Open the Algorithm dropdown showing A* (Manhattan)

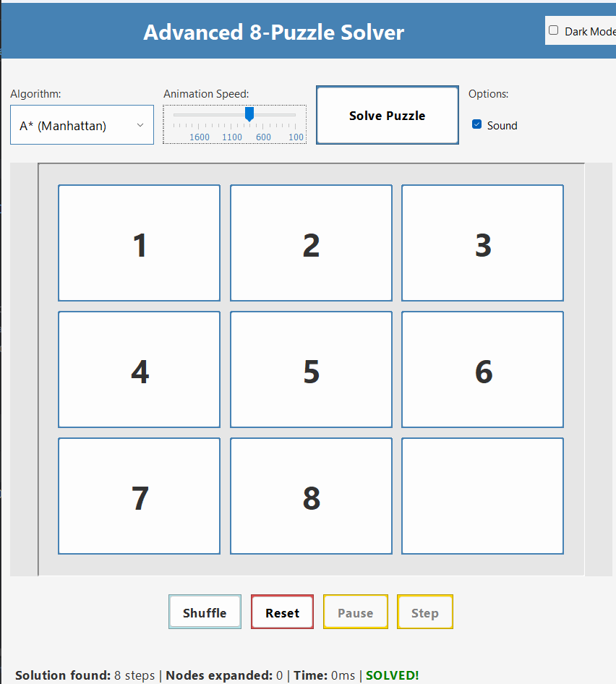tap(82, 125)
